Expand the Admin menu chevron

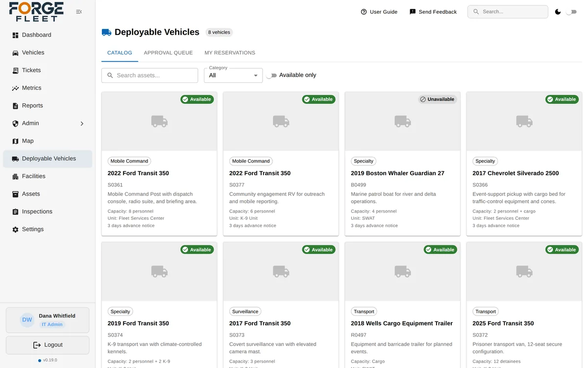click(82, 124)
